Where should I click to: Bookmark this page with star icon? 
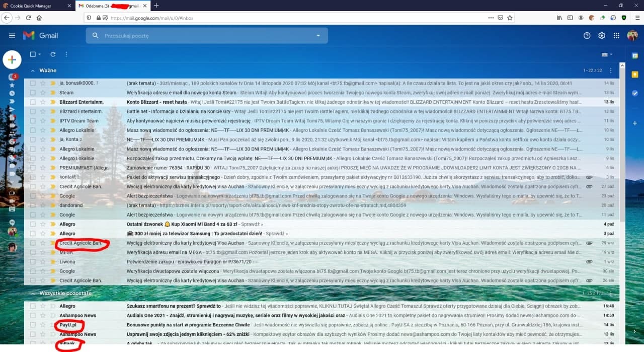[x=510, y=18]
